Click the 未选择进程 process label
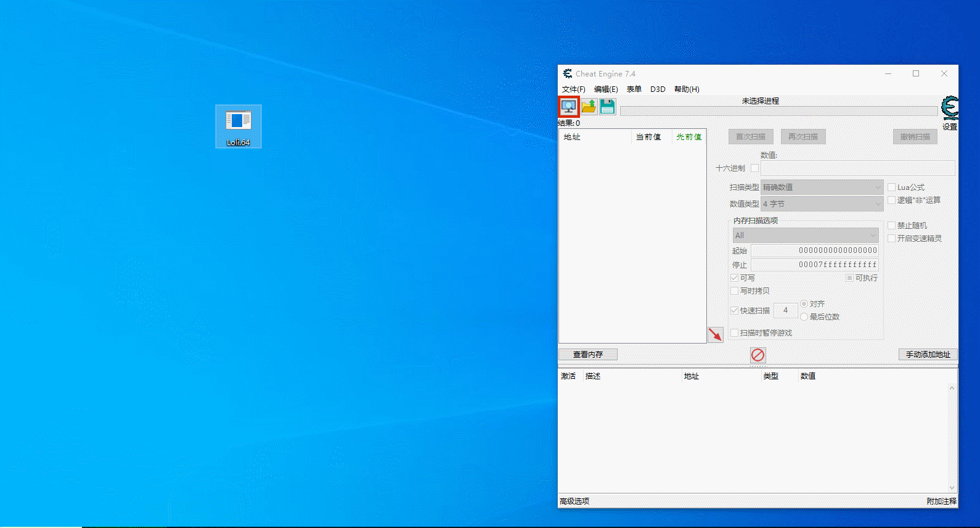This screenshot has height=528, width=980. pos(761,101)
